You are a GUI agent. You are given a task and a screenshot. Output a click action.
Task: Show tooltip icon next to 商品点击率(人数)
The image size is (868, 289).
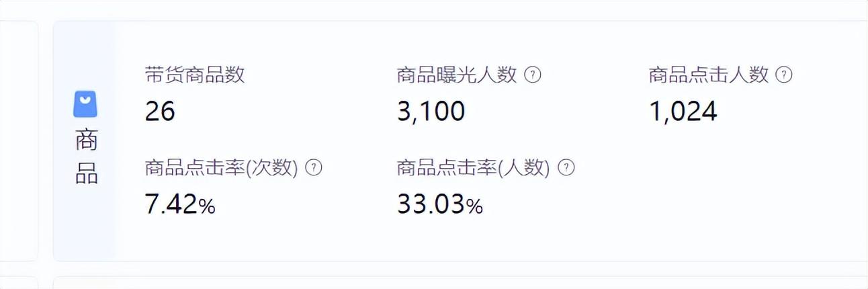tap(566, 168)
